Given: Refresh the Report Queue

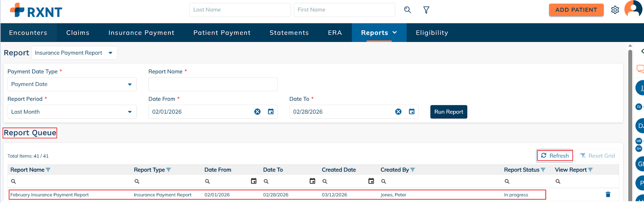Looking at the screenshot, I should point(555,155).
